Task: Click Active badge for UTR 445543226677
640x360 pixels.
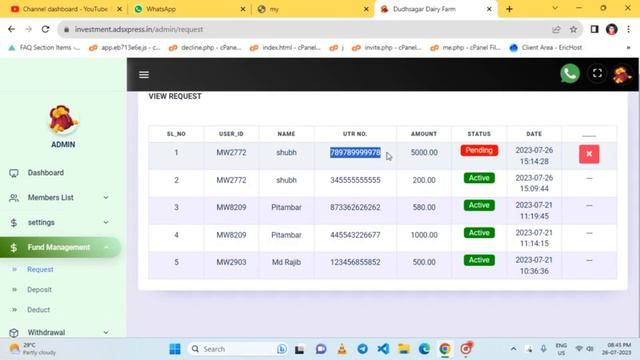Action: tap(479, 233)
